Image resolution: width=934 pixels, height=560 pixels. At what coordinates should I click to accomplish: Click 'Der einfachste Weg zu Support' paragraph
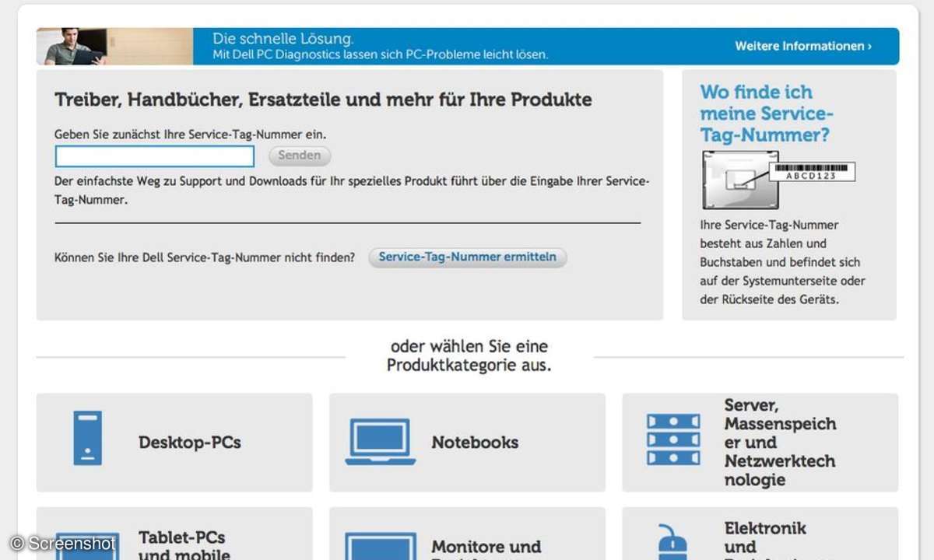pos(352,191)
